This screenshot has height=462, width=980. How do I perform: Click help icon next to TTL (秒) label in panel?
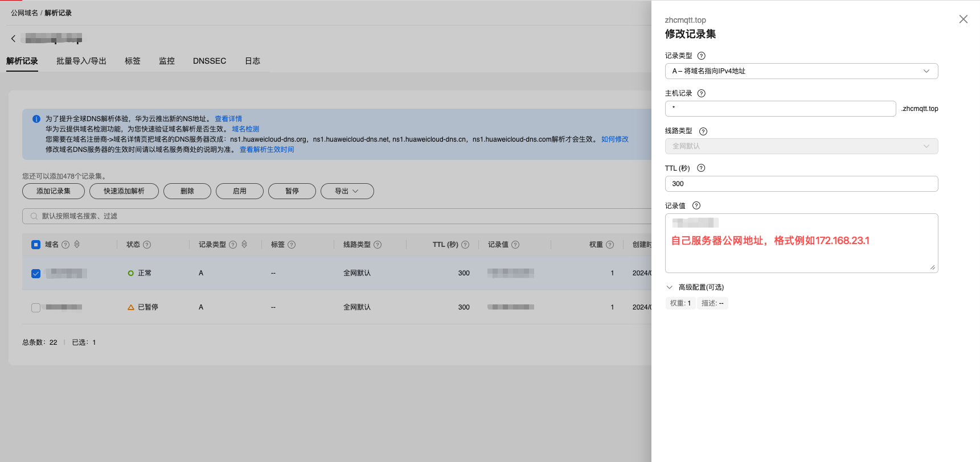701,168
